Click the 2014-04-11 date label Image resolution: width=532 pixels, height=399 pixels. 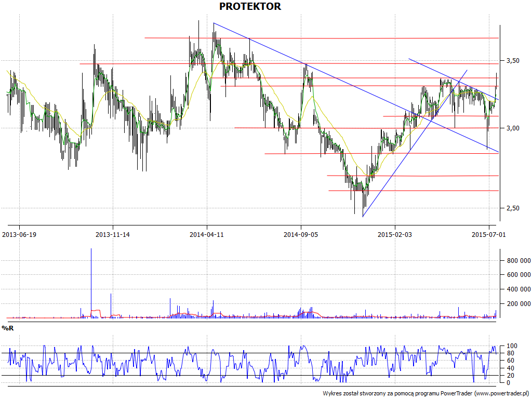(207, 234)
